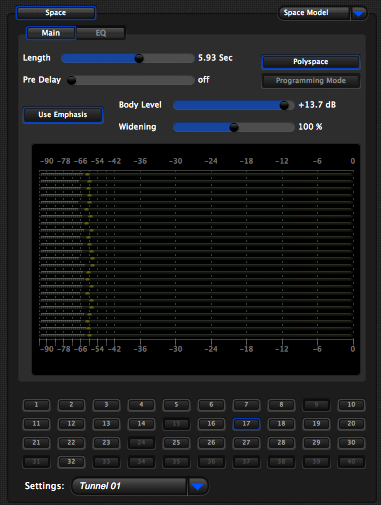Open the Space Model dropdown arrow

pos(359,13)
